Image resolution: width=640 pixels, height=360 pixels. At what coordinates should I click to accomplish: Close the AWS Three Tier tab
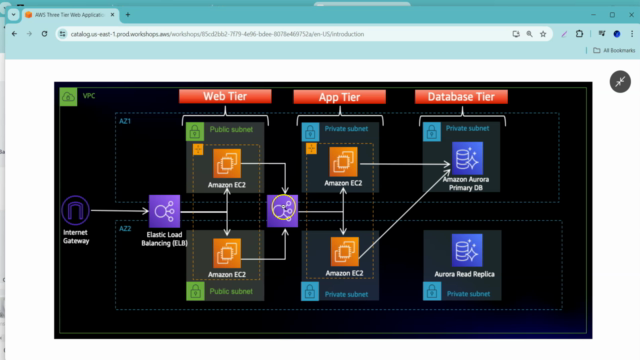click(112, 15)
